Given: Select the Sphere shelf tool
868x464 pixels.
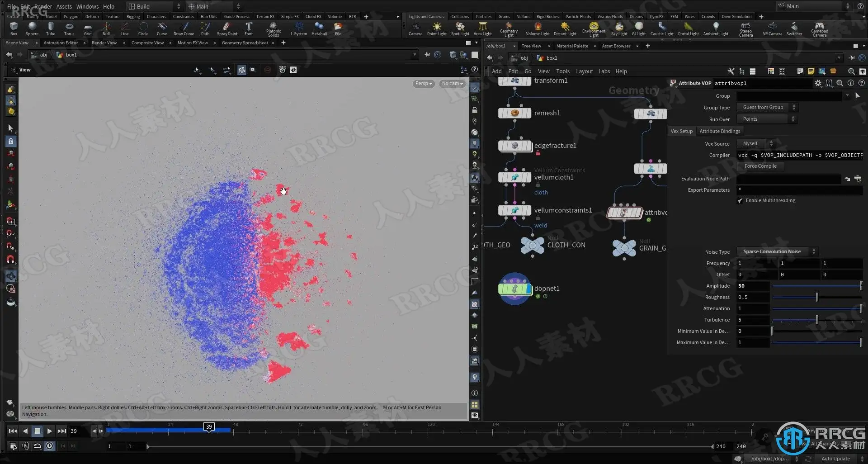Looking at the screenshot, I should click(32, 29).
